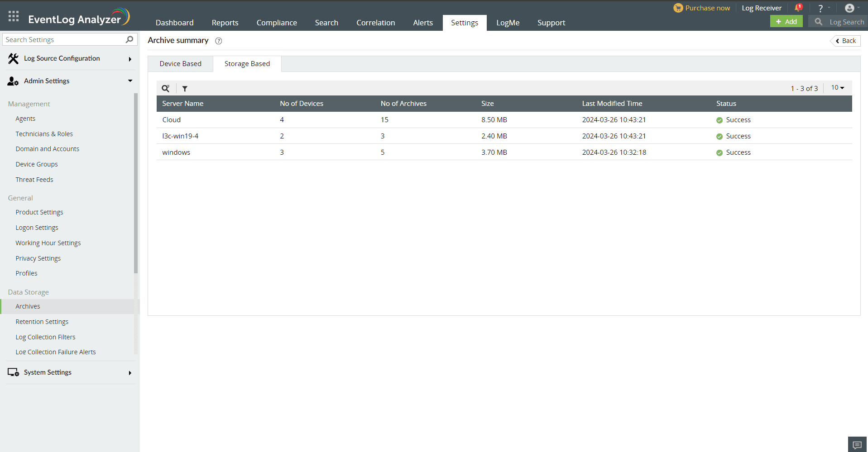Open Device Groups settings
This screenshot has width=868, height=452.
[37, 164]
